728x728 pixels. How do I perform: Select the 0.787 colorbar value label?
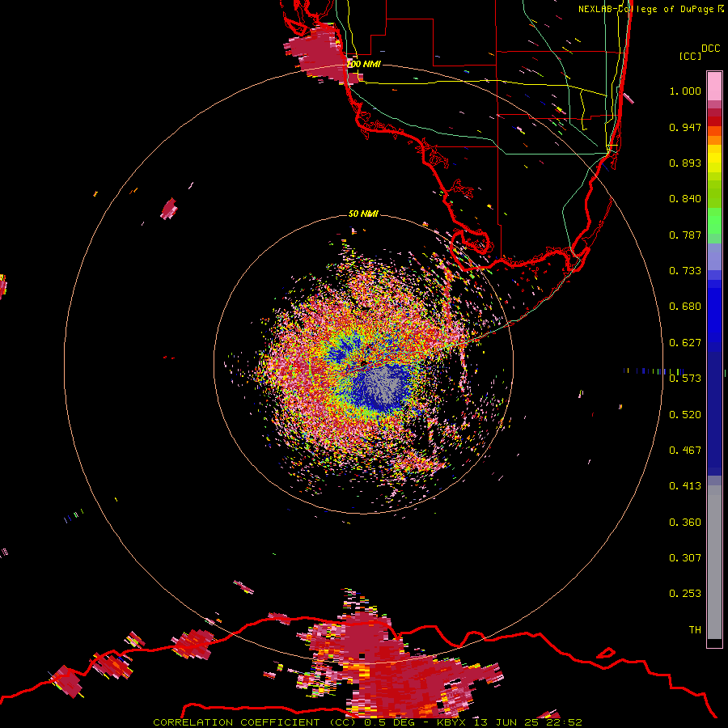coord(685,235)
